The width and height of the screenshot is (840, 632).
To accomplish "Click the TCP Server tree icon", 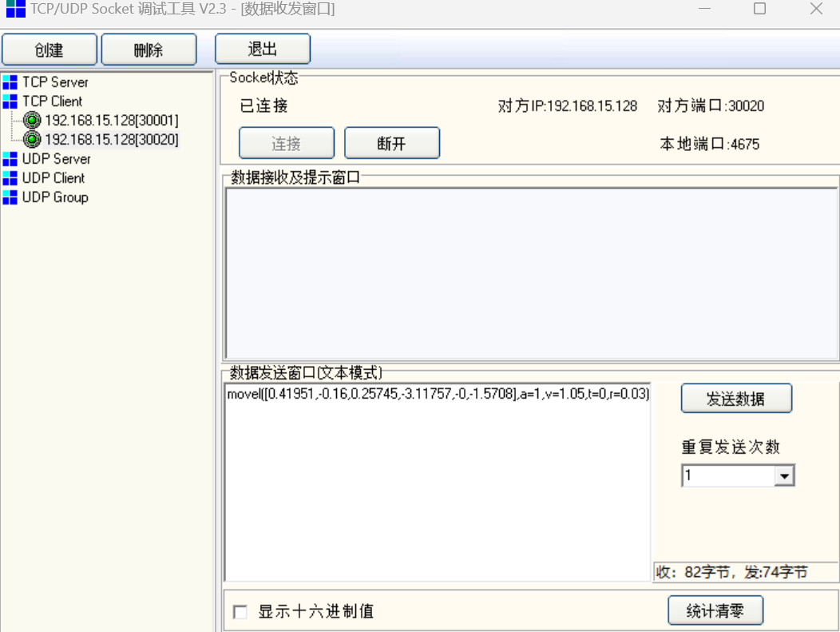I will tap(10, 81).
